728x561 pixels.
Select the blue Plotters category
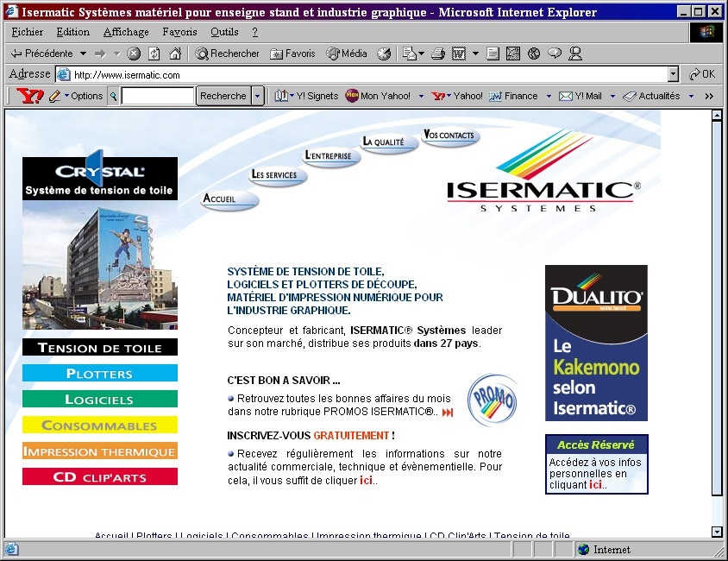point(100,374)
